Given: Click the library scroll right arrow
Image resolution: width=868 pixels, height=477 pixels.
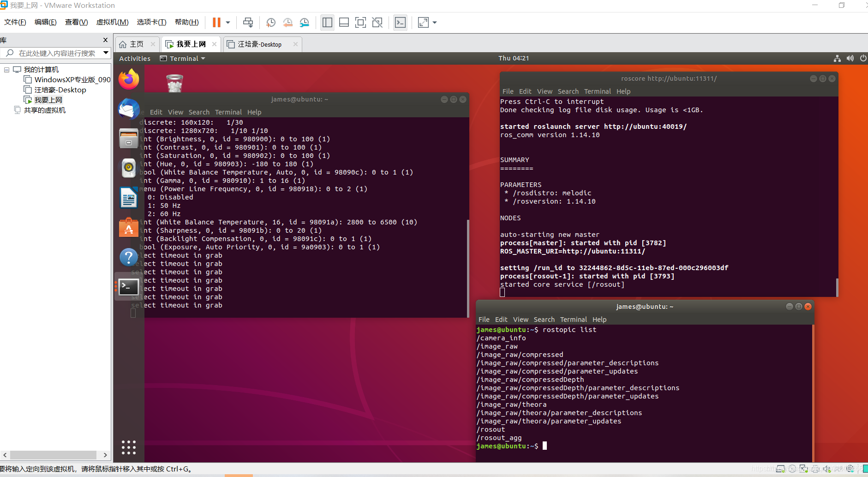Looking at the screenshot, I should 105,455.
